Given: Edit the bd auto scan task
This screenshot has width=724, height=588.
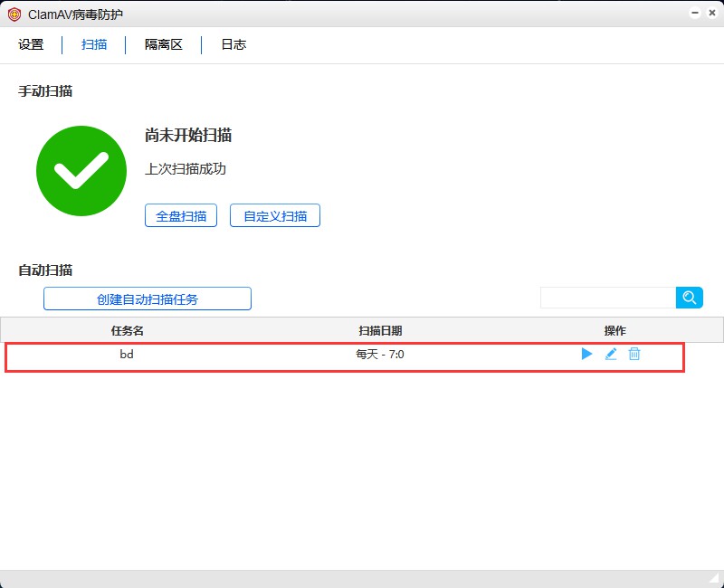Looking at the screenshot, I should tap(611, 355).
